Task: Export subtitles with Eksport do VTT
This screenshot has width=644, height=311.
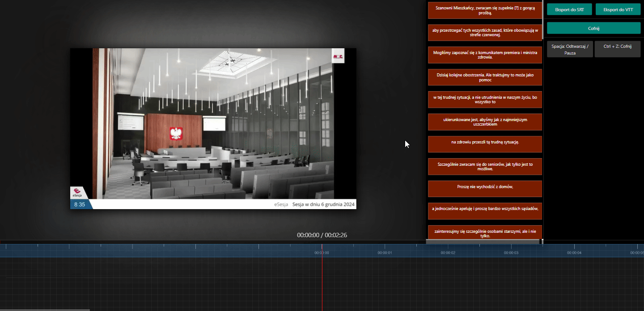Action: point(618,9)
